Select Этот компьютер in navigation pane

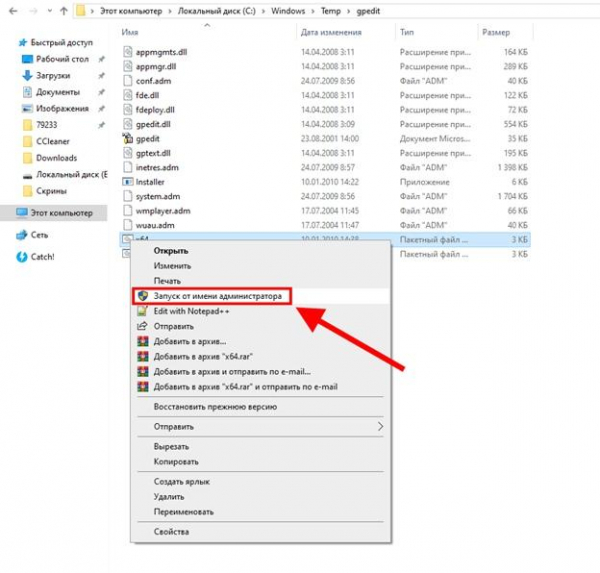click(54, 213)
